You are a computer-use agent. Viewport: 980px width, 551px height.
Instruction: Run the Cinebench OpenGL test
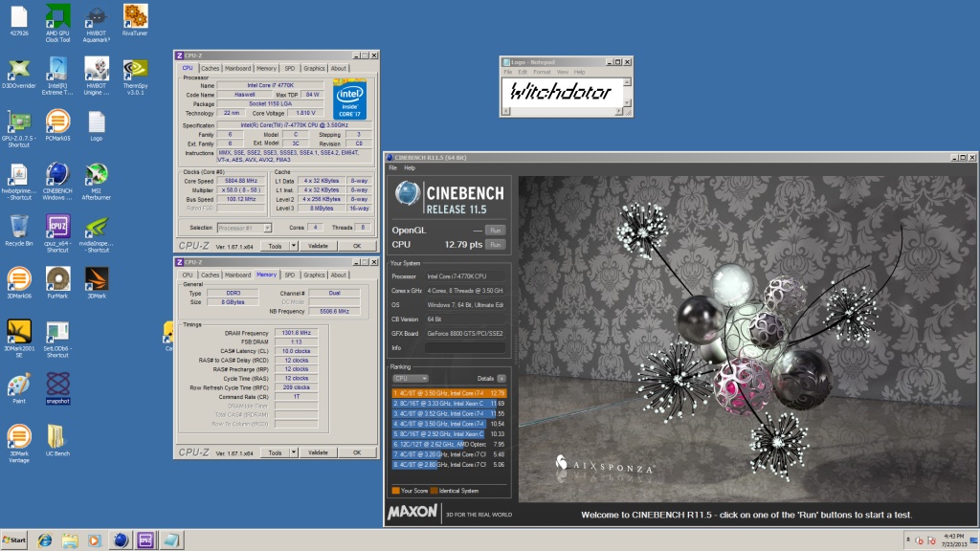pos(495,231)
